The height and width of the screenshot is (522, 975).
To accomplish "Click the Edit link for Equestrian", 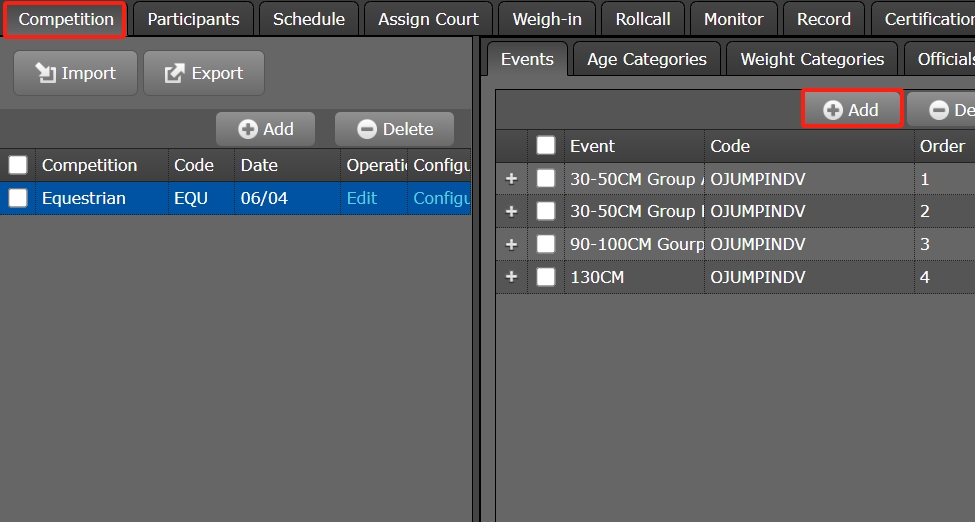I will [362, 198].
